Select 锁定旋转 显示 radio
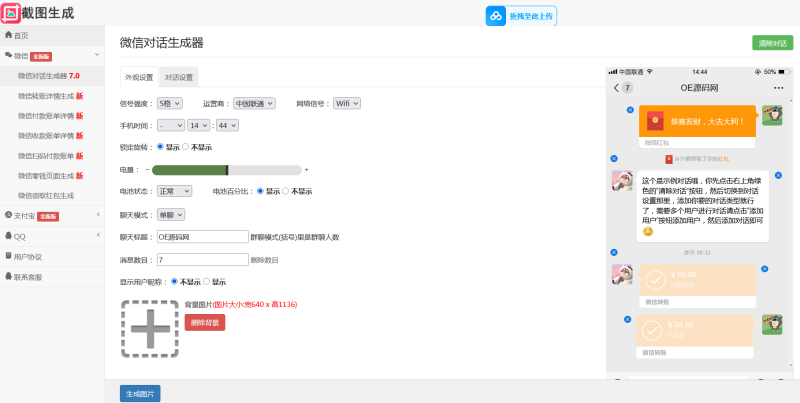 point(160,146)
